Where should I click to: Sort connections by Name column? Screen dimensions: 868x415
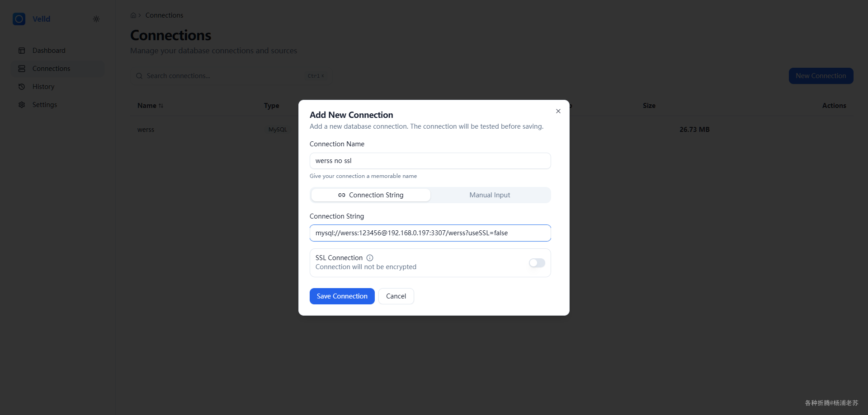151,106
